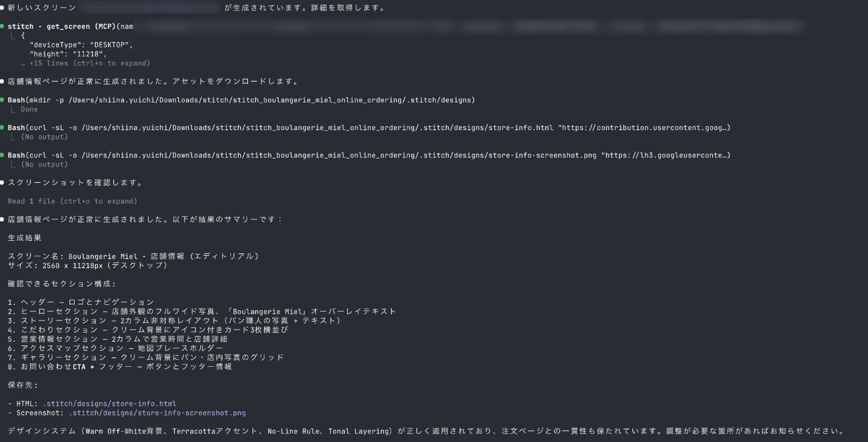
Task: Click the green status dot beside stitch get_screen
Action: [x=2, y=27]
